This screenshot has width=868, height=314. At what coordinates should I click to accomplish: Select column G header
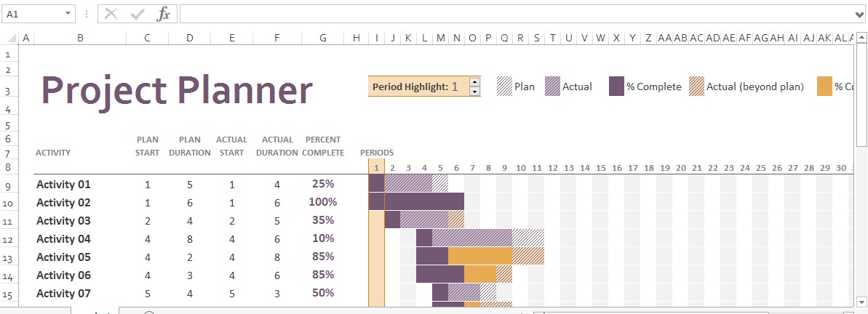pyautogui.click(x=323, y=38)
